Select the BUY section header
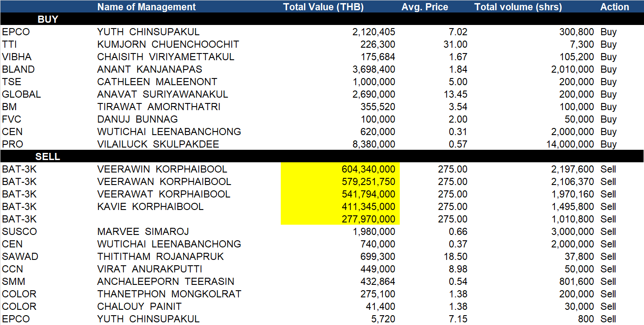The width and height of the screenshot is (644, 325). pyautogui.click(x=48, y=19)
